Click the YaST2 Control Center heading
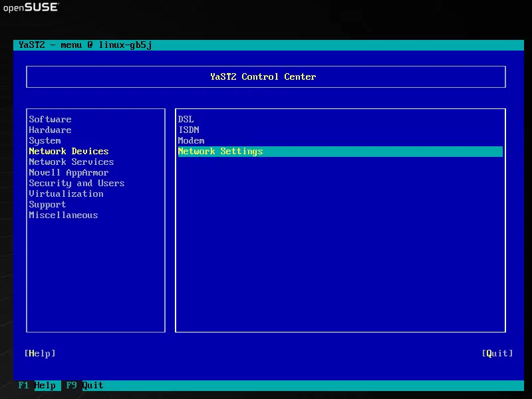Image resolution: width=532 pixels, height=399 pixels. (263, 76)
